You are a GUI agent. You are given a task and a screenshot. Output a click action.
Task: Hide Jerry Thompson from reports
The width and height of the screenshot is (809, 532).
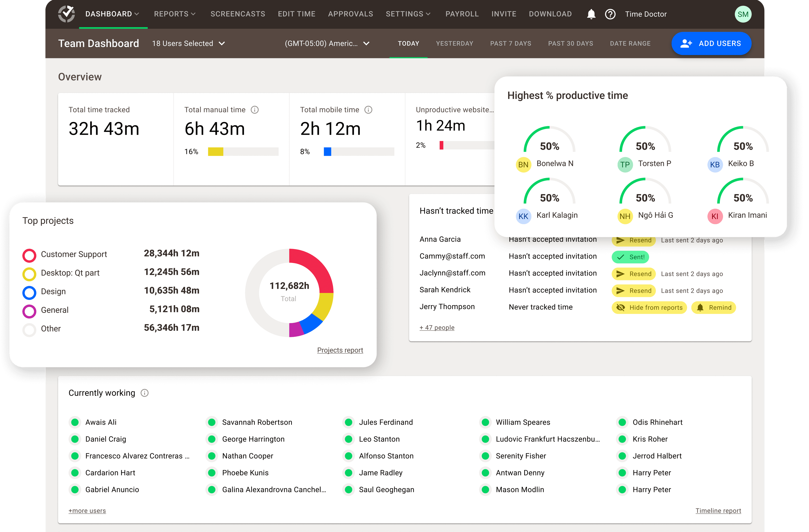(649, 307)
